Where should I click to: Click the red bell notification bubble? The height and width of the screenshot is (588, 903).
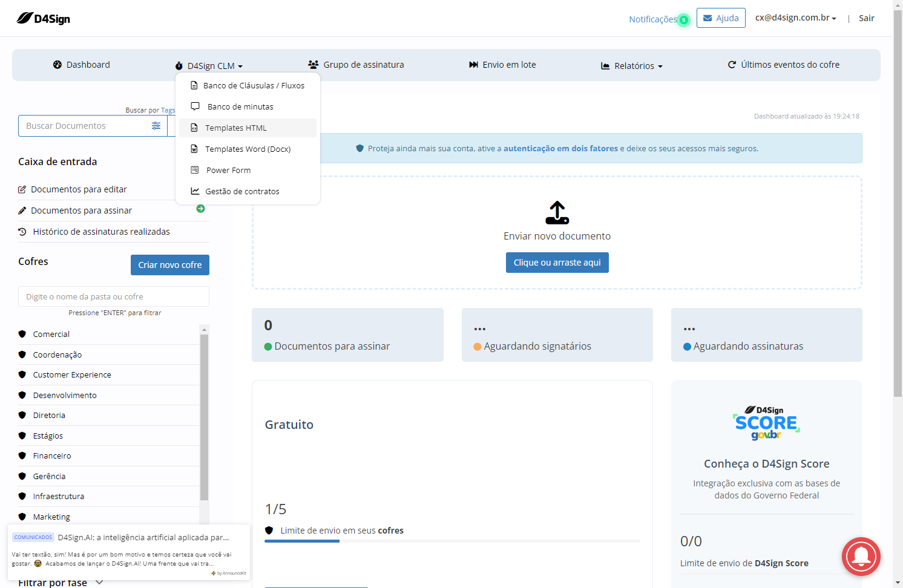[861, 556]
